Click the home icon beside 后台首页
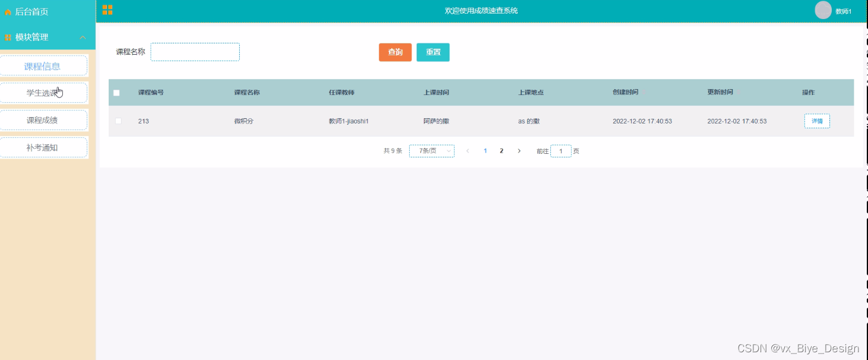This screenshot has height=360, width=868. coord(8,12)
